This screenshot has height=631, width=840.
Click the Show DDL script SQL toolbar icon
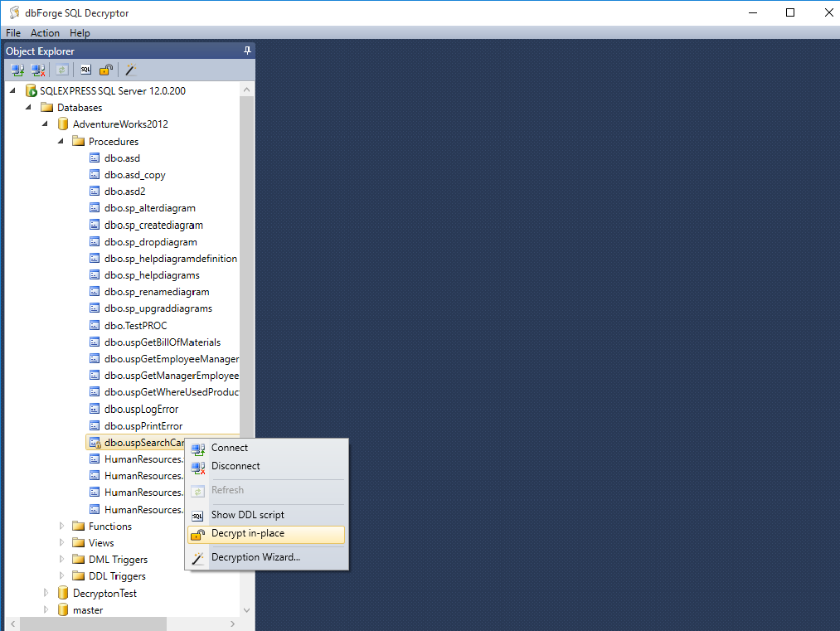click(85, 70)
